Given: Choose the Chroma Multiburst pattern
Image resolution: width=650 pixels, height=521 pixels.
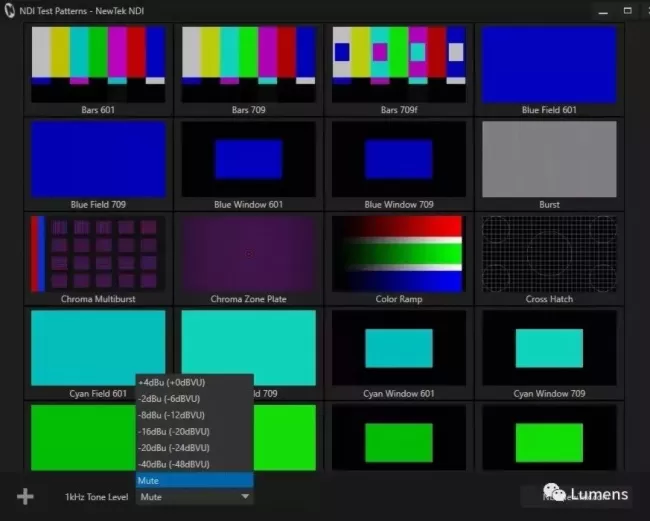Looking at the screenshot, I should [x=97, y=254].
